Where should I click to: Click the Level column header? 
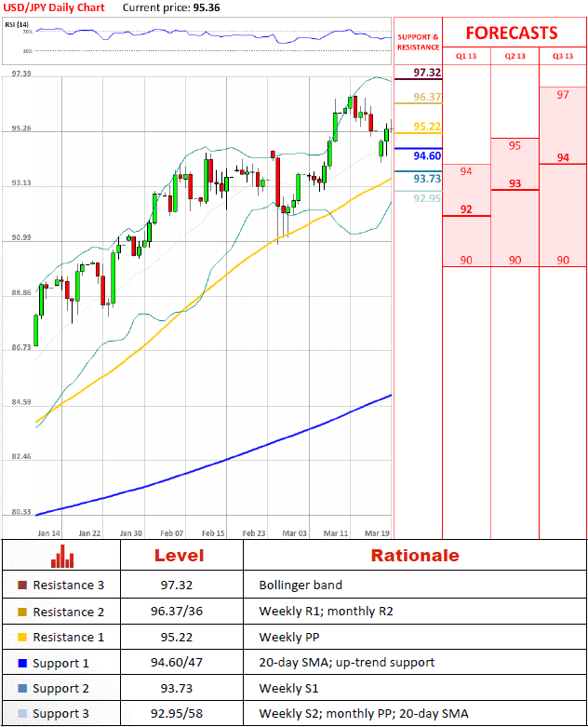click(179, 556)
